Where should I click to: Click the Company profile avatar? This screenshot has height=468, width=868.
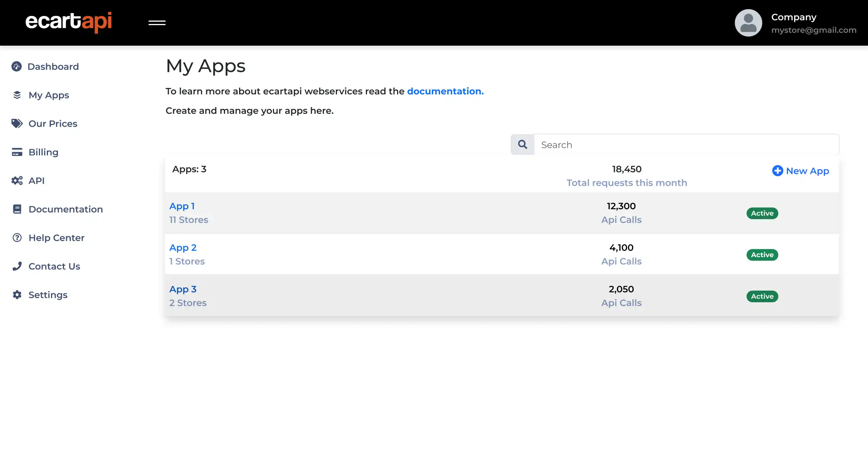[748, 23]
